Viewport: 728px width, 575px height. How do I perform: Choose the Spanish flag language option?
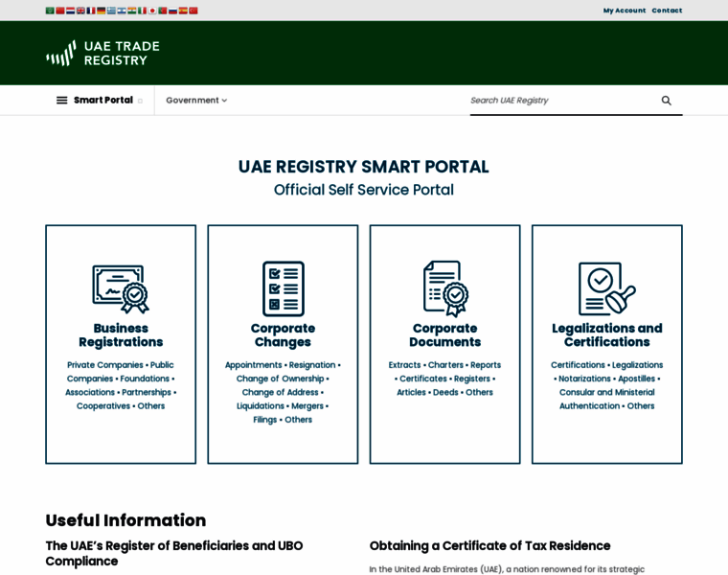click(183, 11)
